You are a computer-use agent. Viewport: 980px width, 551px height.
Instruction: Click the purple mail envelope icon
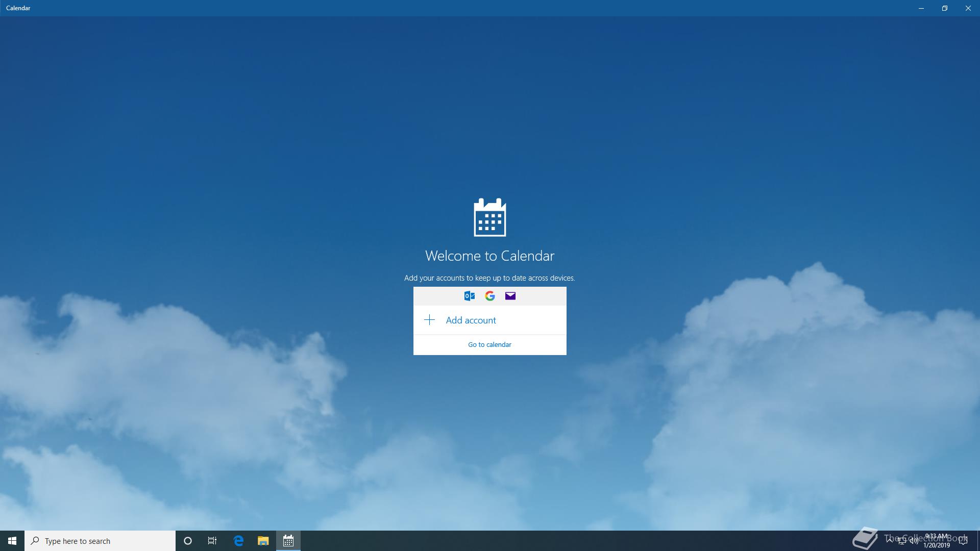click(x=510, y=296)
